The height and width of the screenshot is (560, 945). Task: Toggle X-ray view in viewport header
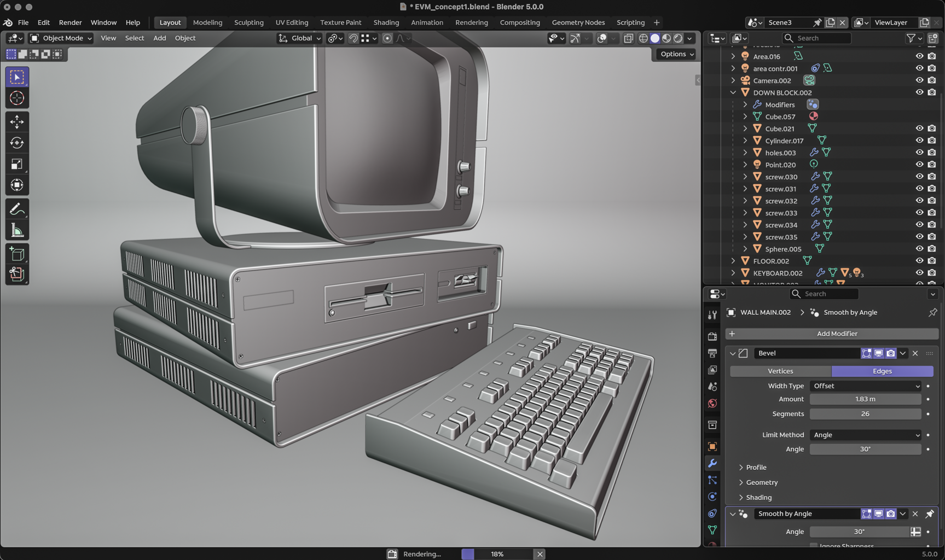(x=628, y=38)
